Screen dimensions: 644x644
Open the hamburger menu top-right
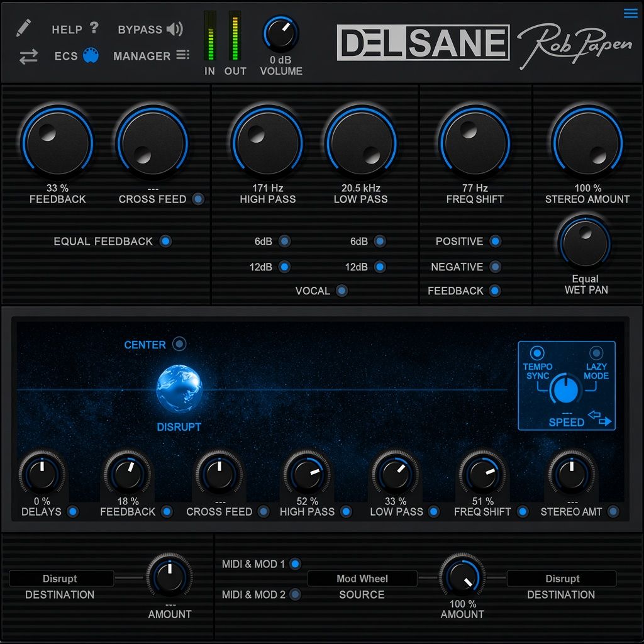pyautogui.click(x=630, y=13)
